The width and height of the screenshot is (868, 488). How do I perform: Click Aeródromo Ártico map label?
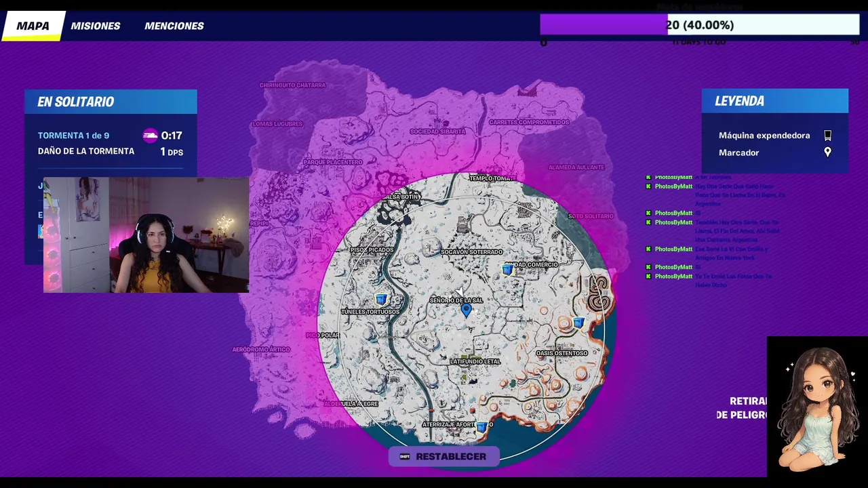pos(261,350)
